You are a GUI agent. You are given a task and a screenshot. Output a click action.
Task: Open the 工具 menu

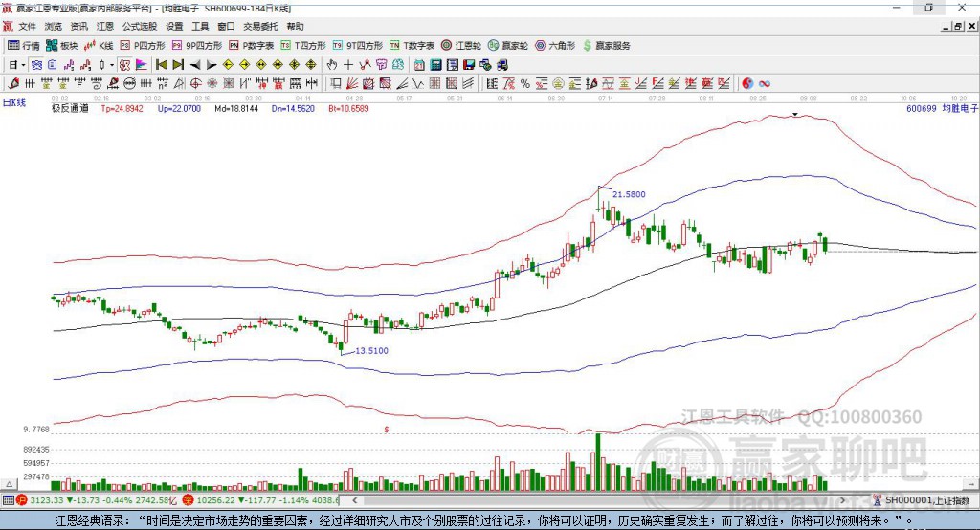click(x=200, y=26)
